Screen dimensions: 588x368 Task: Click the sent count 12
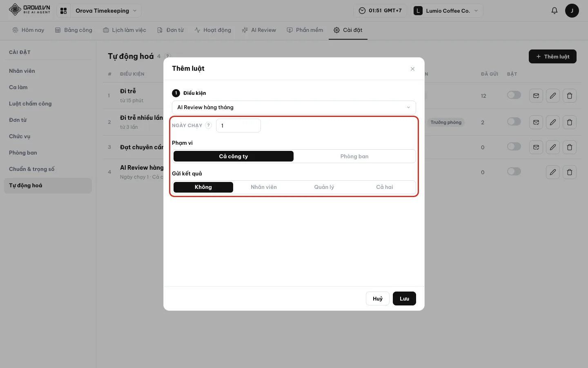point(483,96)
